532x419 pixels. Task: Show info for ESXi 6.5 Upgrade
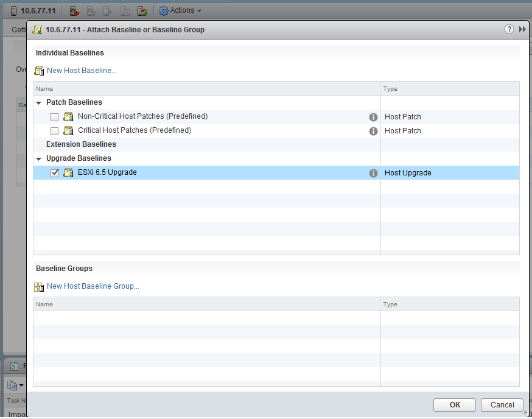[x=373, y=173]
